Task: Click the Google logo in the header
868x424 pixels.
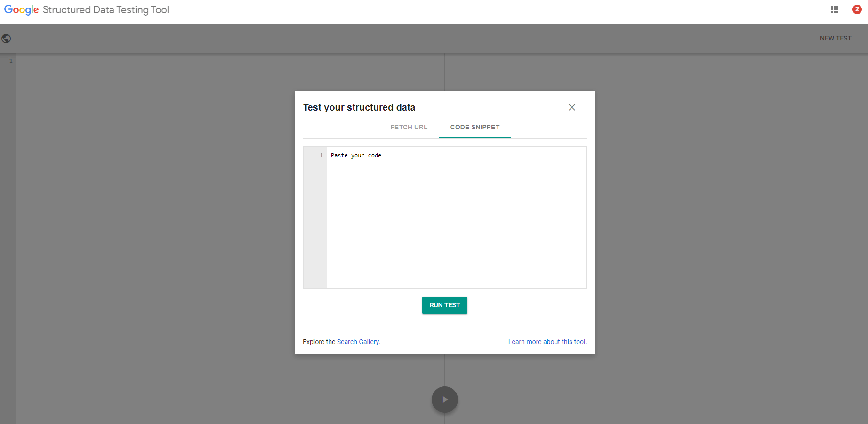Action: (21, 9)
